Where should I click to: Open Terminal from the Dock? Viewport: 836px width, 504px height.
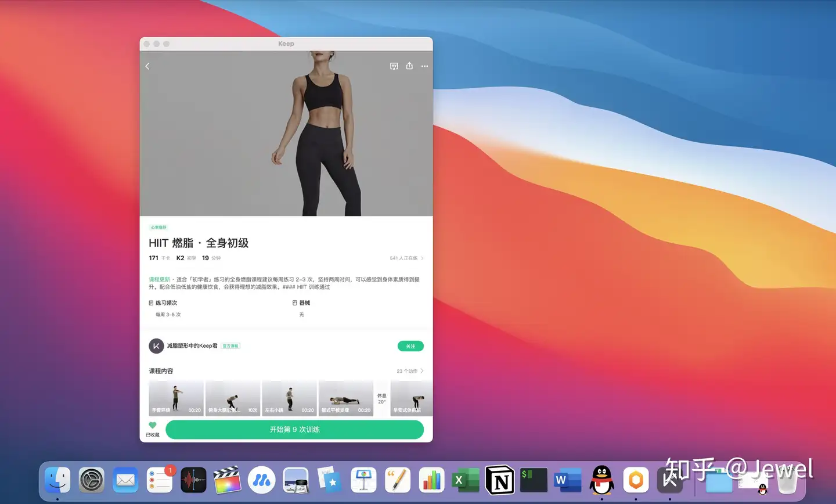tap(534, 480)
